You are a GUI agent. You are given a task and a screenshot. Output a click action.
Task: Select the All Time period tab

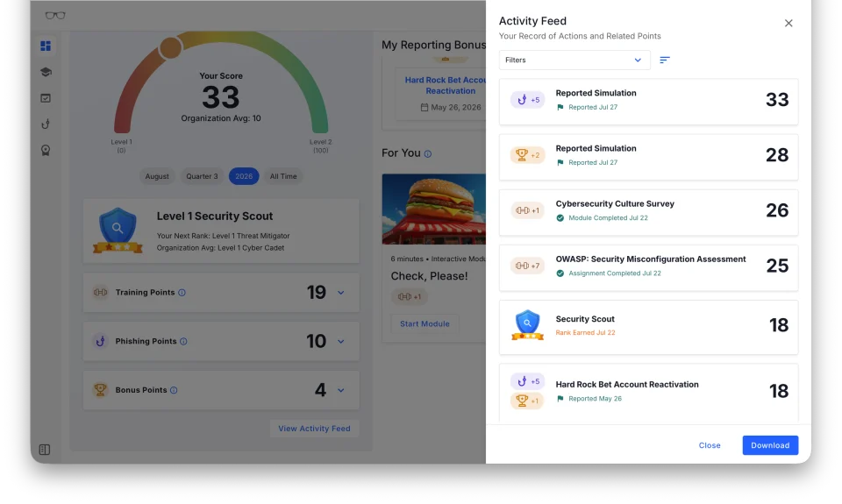283,176
